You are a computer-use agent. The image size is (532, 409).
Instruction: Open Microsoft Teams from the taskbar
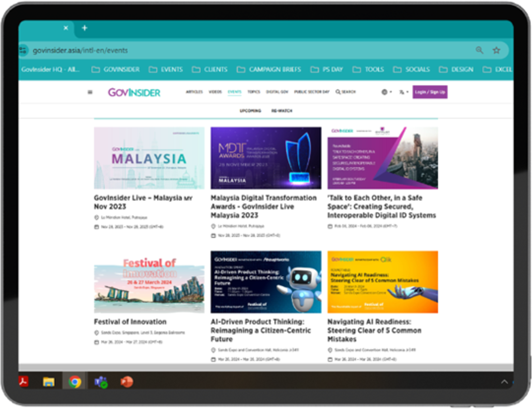tap(100, 382)
